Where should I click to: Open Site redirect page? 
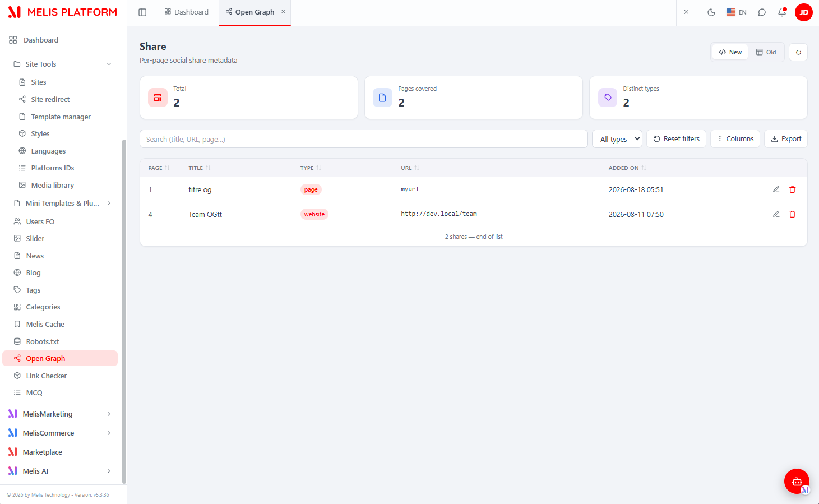(x=50, y=99)
